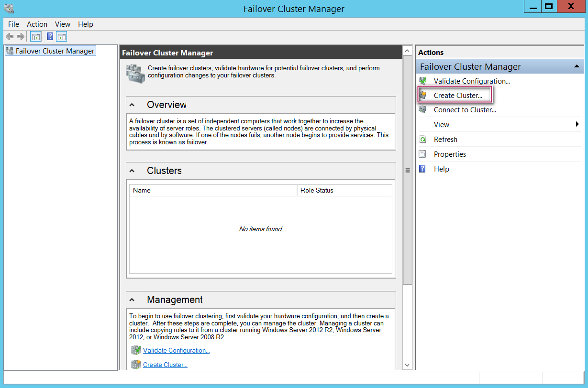This screenshot has height=388, width=588.
Task: Maximize the Failover Cluster Manager window
Action: (549, 7)
